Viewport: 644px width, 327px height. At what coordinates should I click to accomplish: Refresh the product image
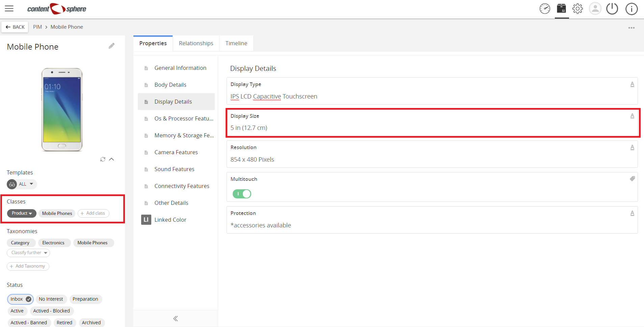(x=103, y=159)
